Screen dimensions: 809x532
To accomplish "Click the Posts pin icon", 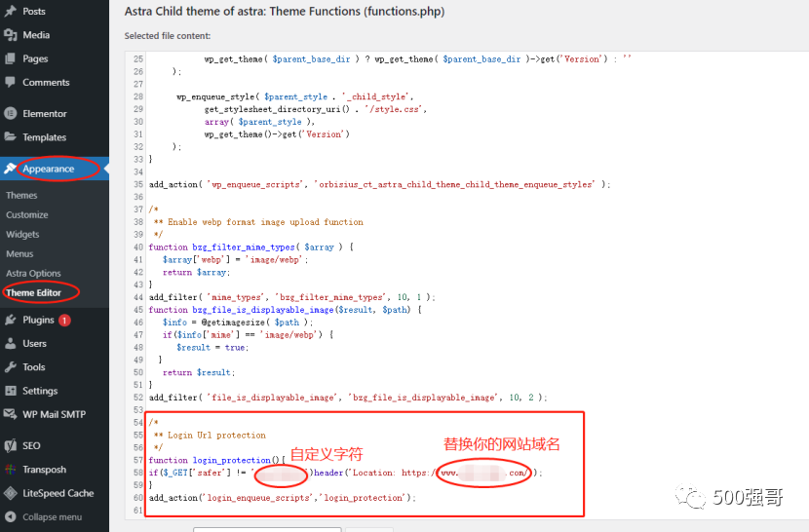I will pyautogui.click(x=11, y=11).
